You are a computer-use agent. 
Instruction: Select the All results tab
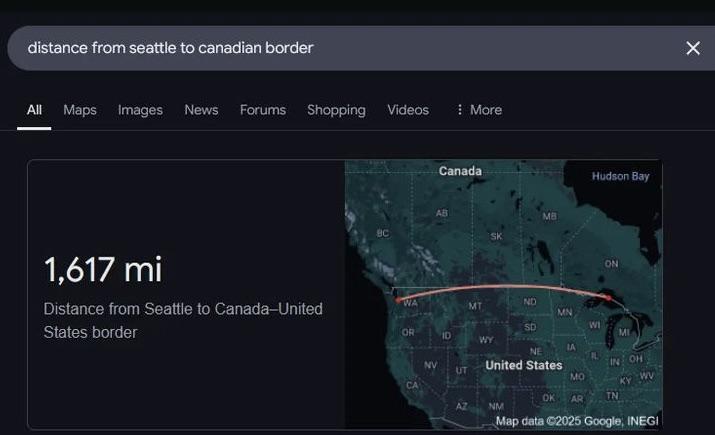pyautogui.click(x=34, y=110)
